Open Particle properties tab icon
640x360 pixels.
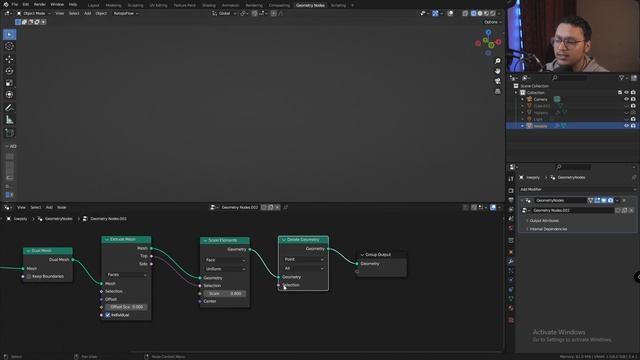coord(511,271)
